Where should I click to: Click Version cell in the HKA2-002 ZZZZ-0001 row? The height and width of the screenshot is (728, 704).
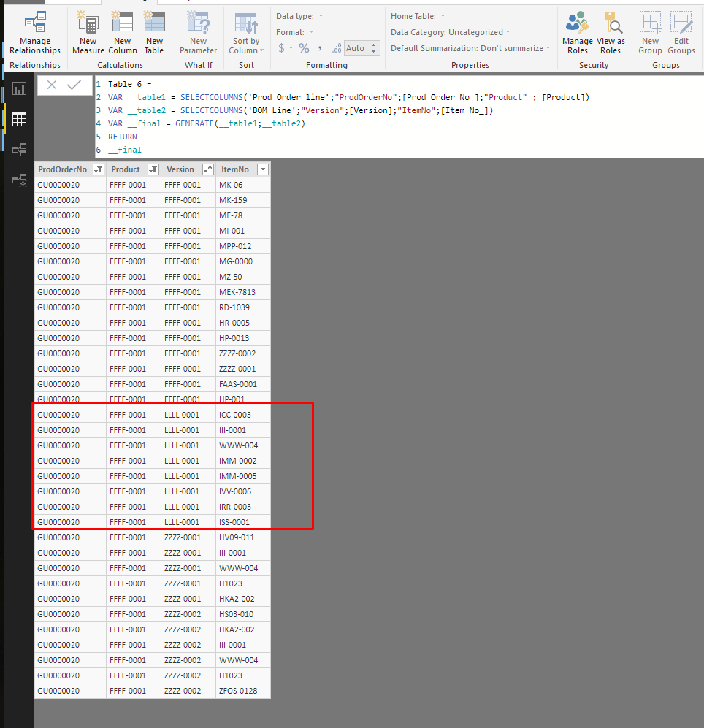[x=188, y=599]
